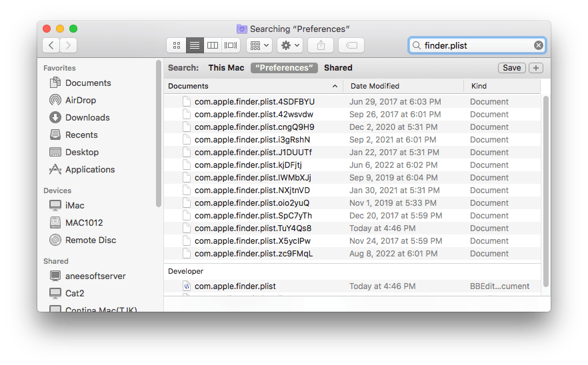Clear the search field text
This screenshot has height=365, width=588.
[538, 45]
